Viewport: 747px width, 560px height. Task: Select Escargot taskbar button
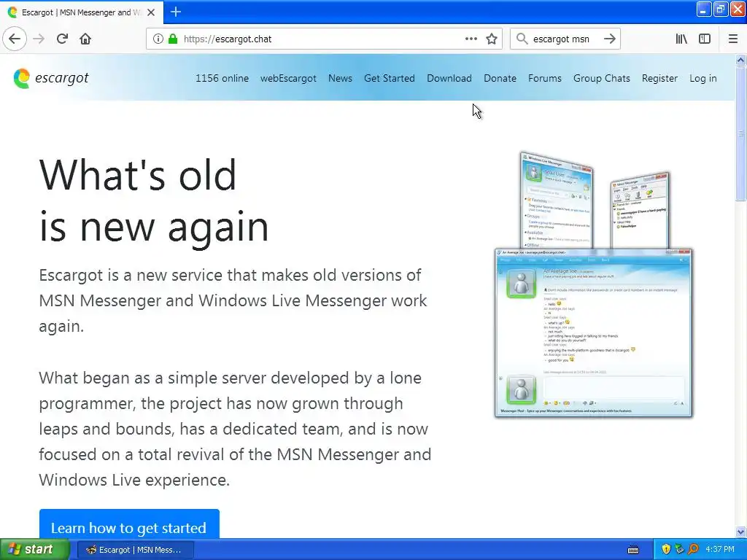pos(135,550)
